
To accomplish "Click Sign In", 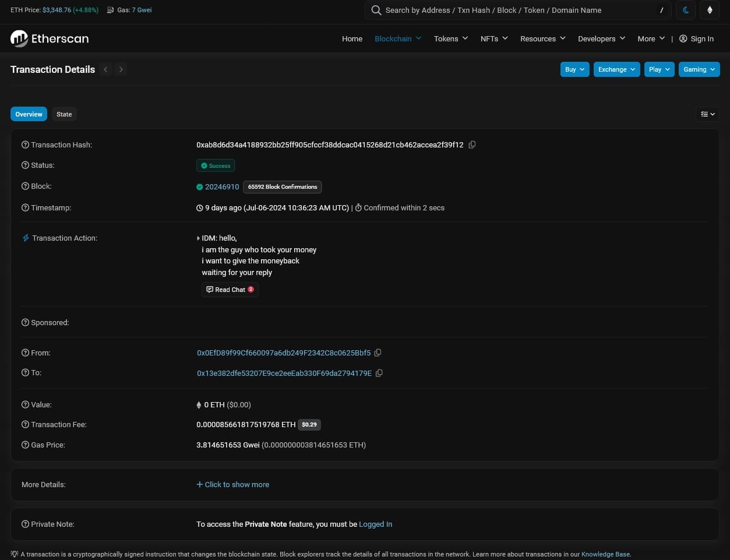I will coord(696,38).
